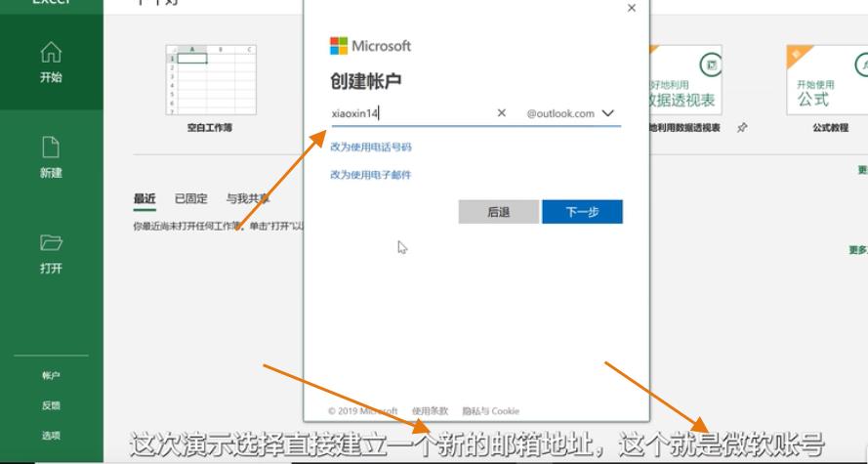
Task: Open the 打开 section in the sidebar
Action: tap(51, 255)
